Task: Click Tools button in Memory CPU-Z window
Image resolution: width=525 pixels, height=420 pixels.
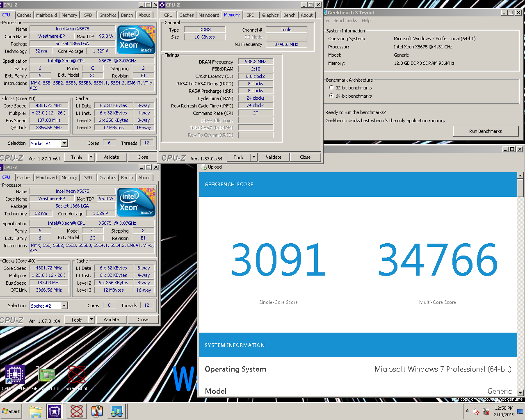Action: tap(239, 157)
